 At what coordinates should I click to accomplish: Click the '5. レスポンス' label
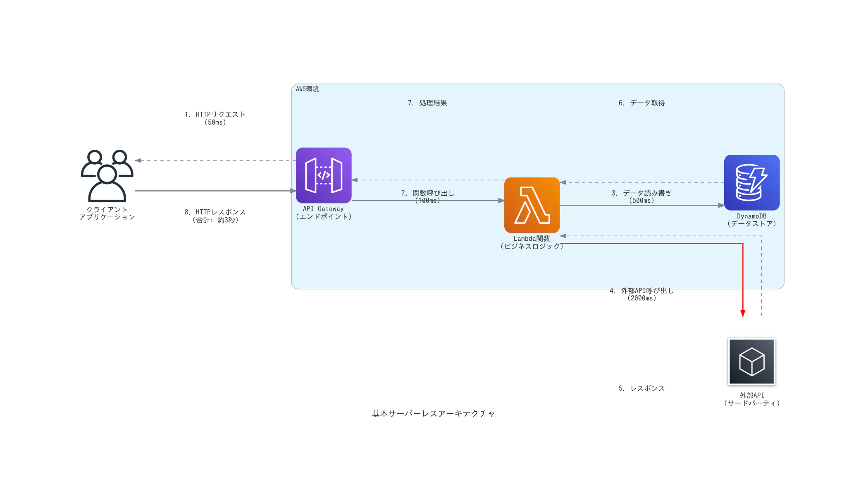pos(642,388)
